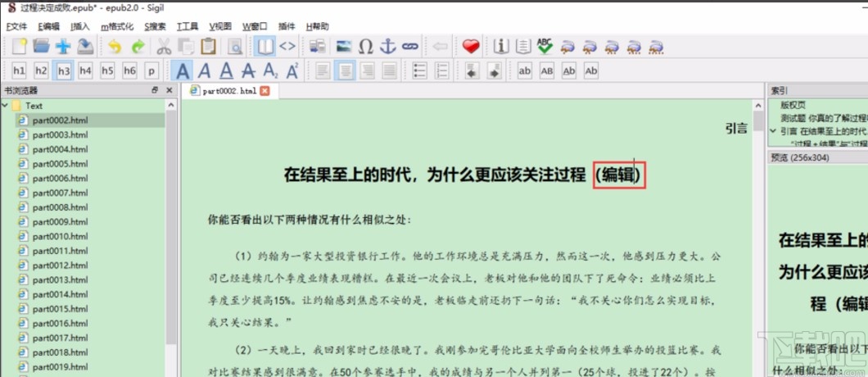Decrease indent arrow icon
The image size is (868, 377).
pos(472,71)
